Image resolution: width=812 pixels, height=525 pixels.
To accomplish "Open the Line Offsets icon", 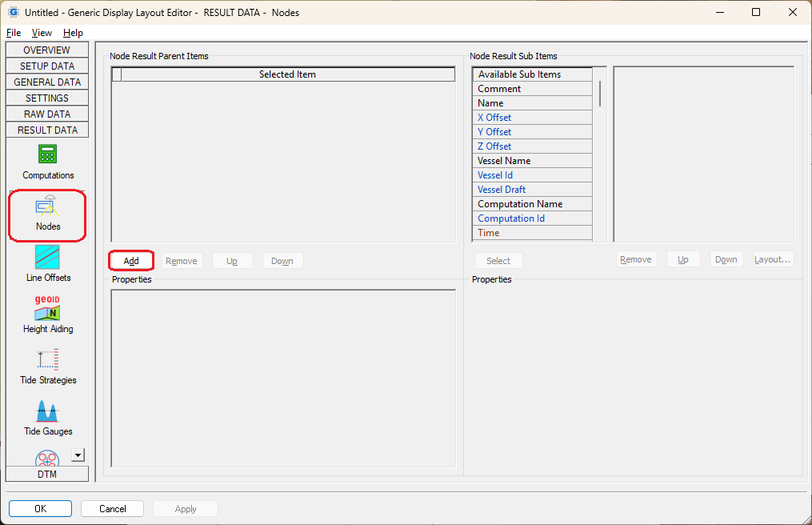I will tap(48, 264).
